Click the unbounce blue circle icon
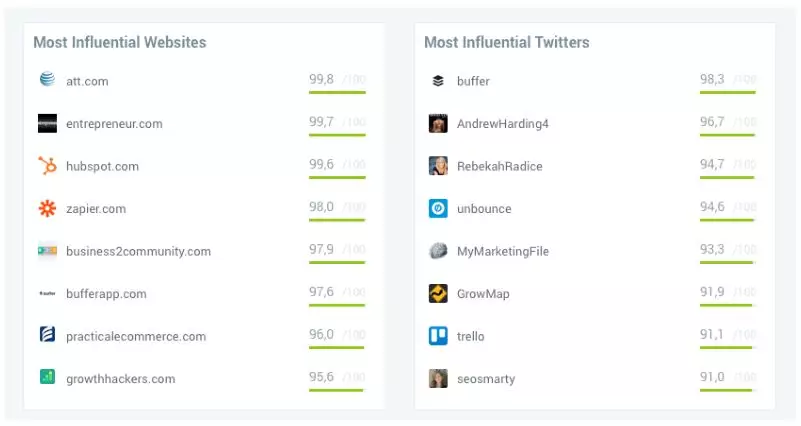The height and width of the screenshot is (426, 801). (x=438, y=209)
